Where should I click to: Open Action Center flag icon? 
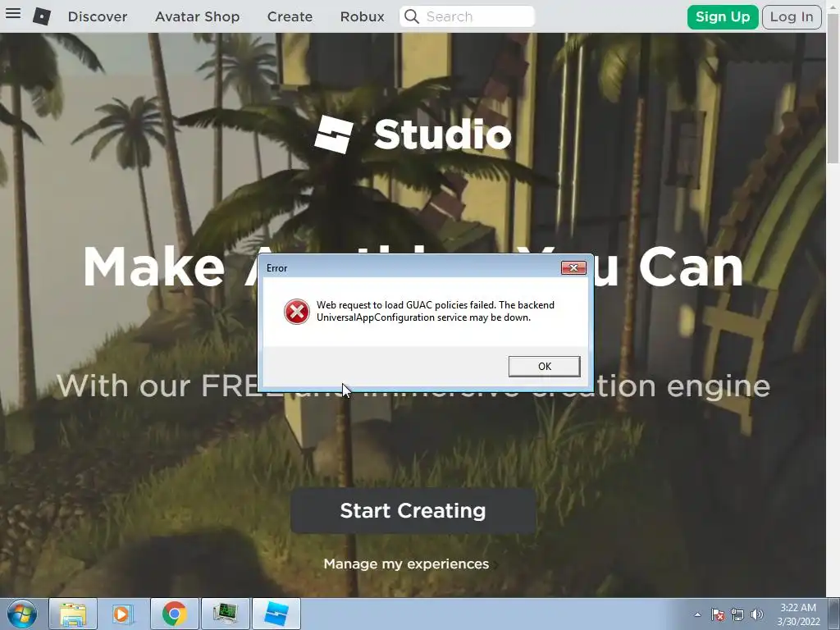tap(717, 614)
